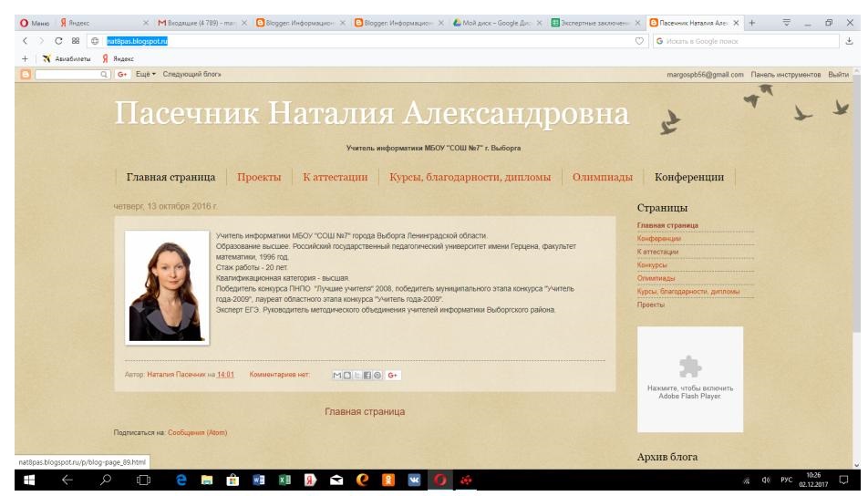Open Комментариев нет link

pos(279,375)
